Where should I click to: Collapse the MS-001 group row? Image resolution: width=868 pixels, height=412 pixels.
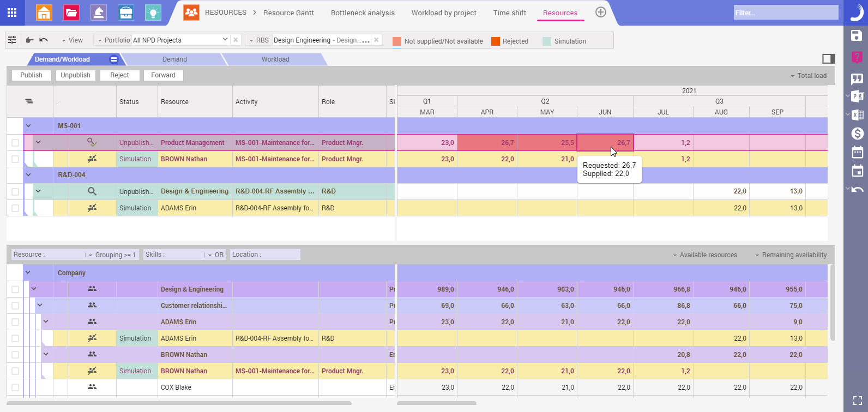click(x=28, y=126)
